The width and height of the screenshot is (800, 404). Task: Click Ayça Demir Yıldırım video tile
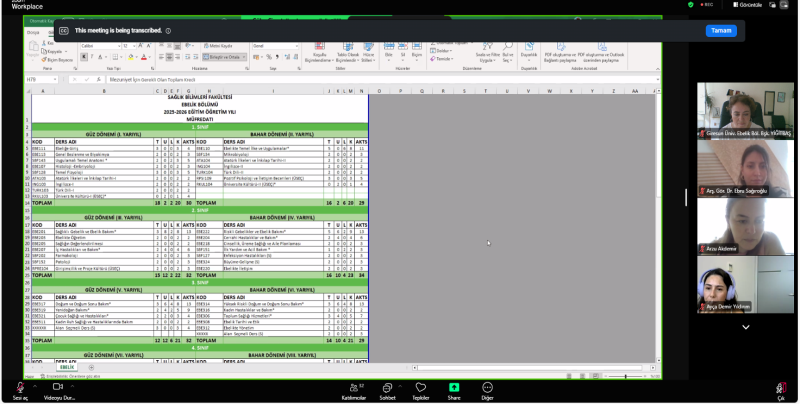click(745, 284)
